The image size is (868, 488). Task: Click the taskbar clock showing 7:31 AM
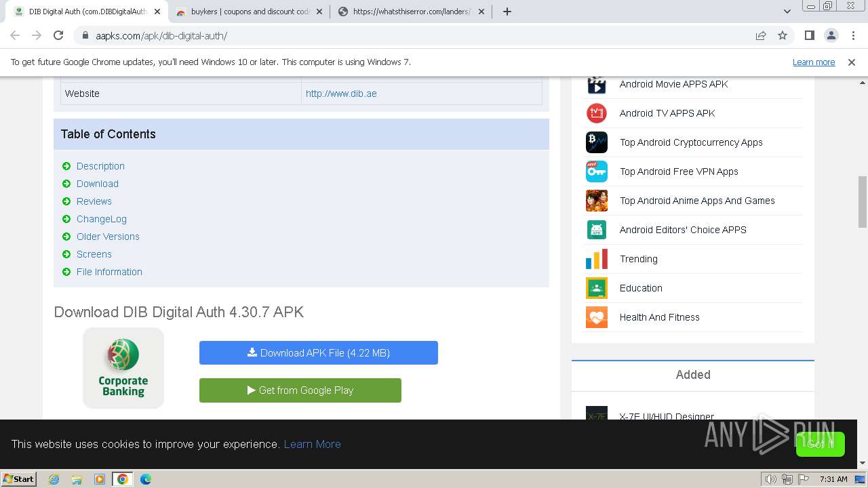click(x=833, y=479)
